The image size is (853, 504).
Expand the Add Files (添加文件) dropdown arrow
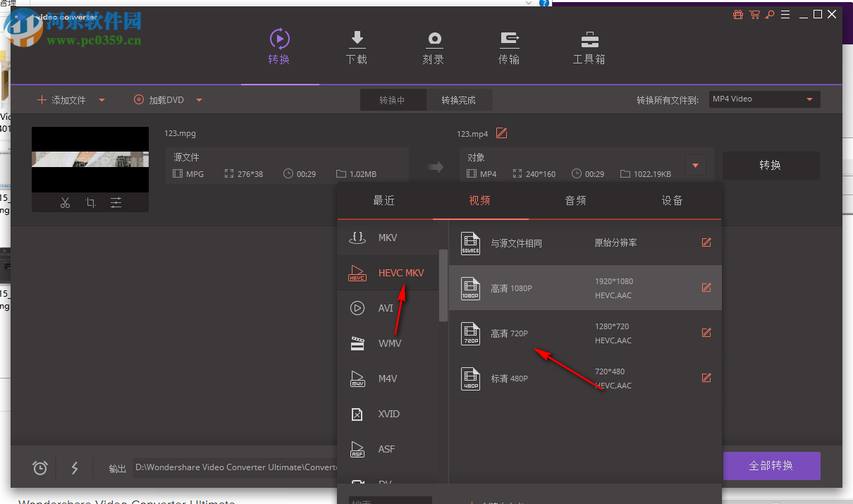(x=102, y=100)
